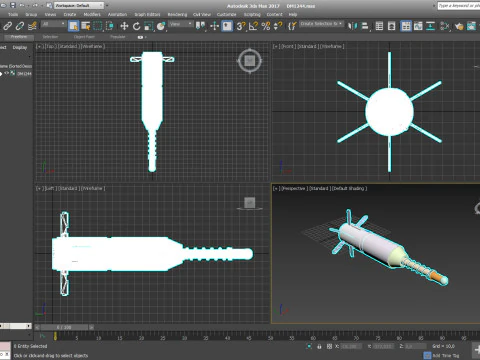Click time slider next frame arrow
Image resolution: width=480 pixels, height=360 pixels.
coord(91,327)
